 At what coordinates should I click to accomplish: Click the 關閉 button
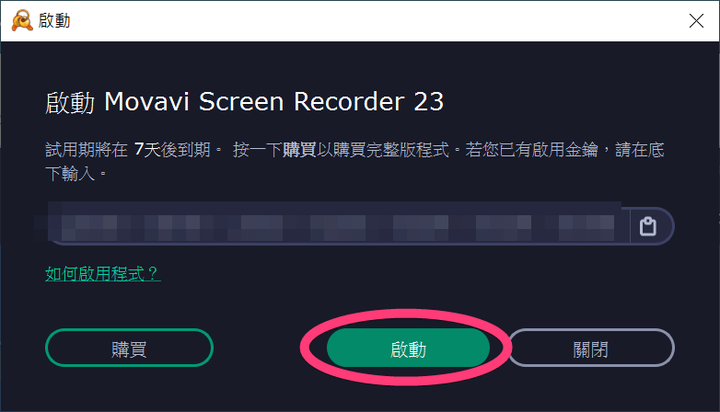click(x=591, y=348)
